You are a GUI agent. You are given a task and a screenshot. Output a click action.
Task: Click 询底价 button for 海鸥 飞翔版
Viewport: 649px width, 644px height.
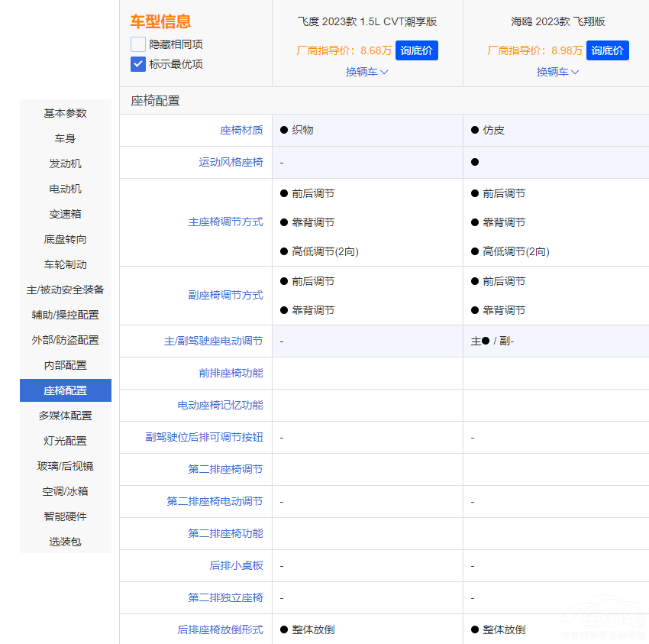(x=607, y=50)
